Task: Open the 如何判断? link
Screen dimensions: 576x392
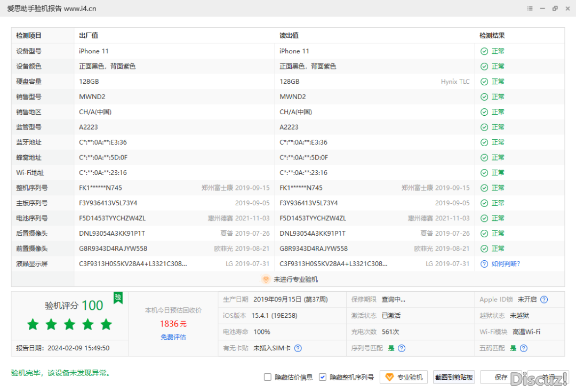Action: tap(506, 264)
